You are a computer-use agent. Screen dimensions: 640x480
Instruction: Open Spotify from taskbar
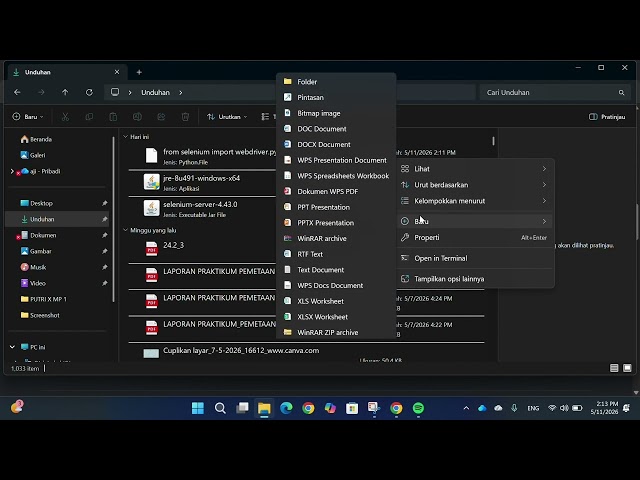point(418,408)
